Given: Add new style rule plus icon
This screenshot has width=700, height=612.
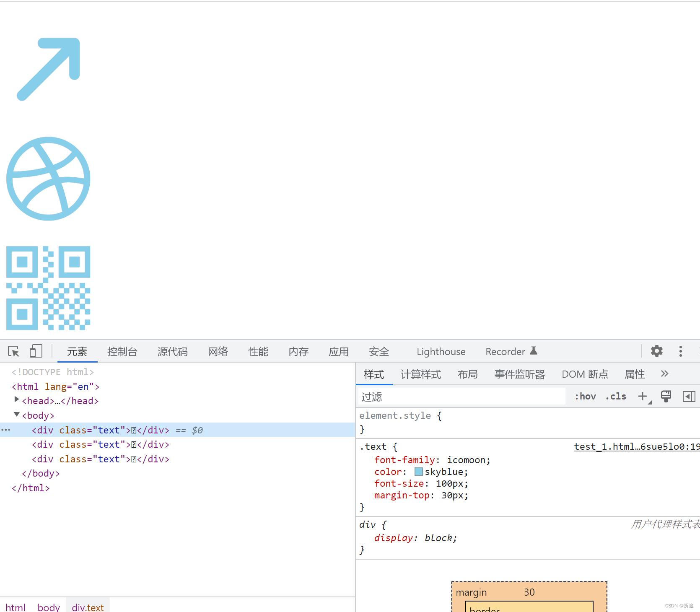Looking at the screenshot, I should click(643, 396).
